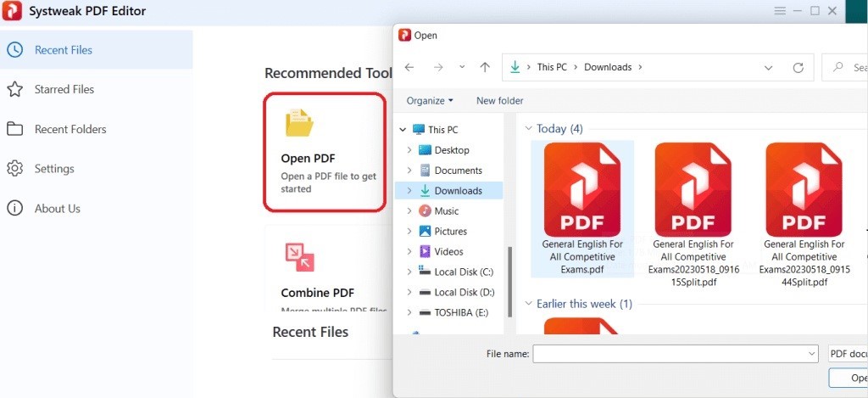
Task: Expand the Pictures tree node
Action: tap(409, 231)
